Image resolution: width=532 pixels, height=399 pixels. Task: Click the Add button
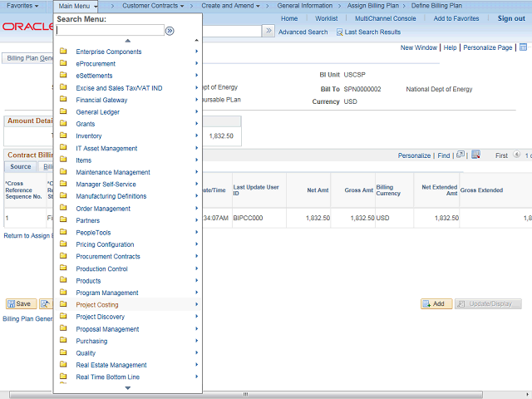433,304
